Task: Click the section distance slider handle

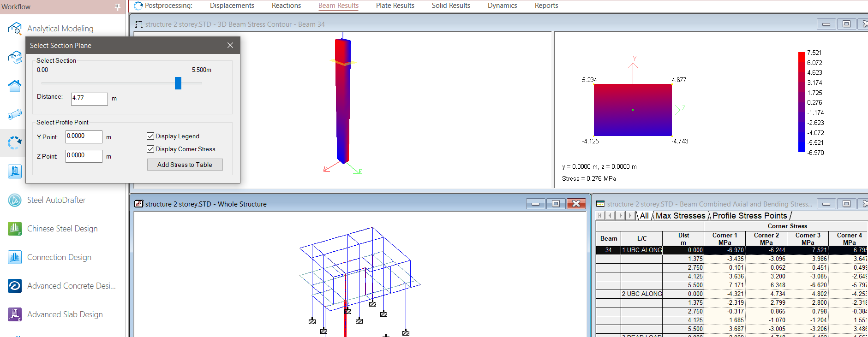Action: [178, 83]
